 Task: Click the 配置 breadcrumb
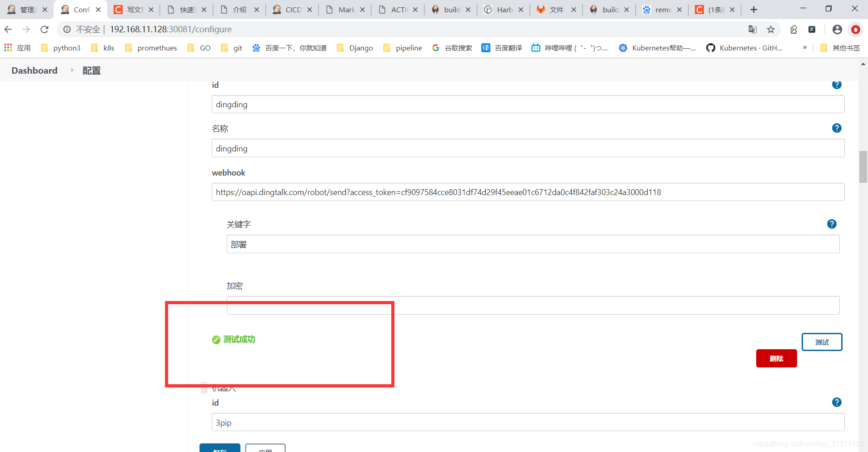pos(91,70)
